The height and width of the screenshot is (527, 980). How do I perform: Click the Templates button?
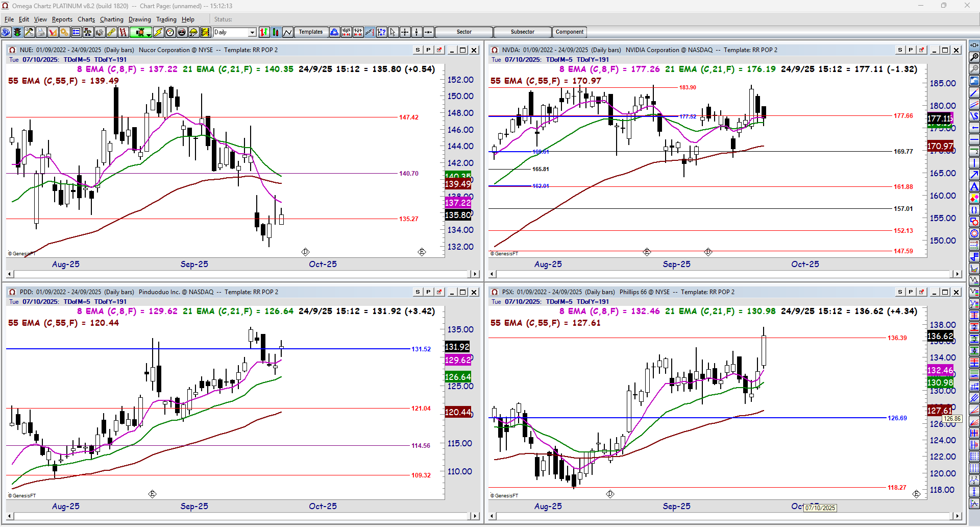tap(311, 32)
